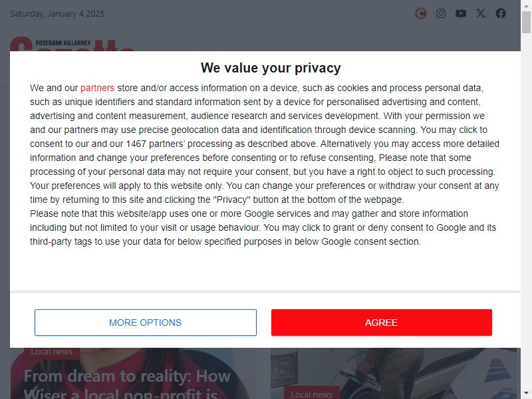
Task: Select the Local news tag on left article
Action: pyautogui.click(x=52, y=352)
